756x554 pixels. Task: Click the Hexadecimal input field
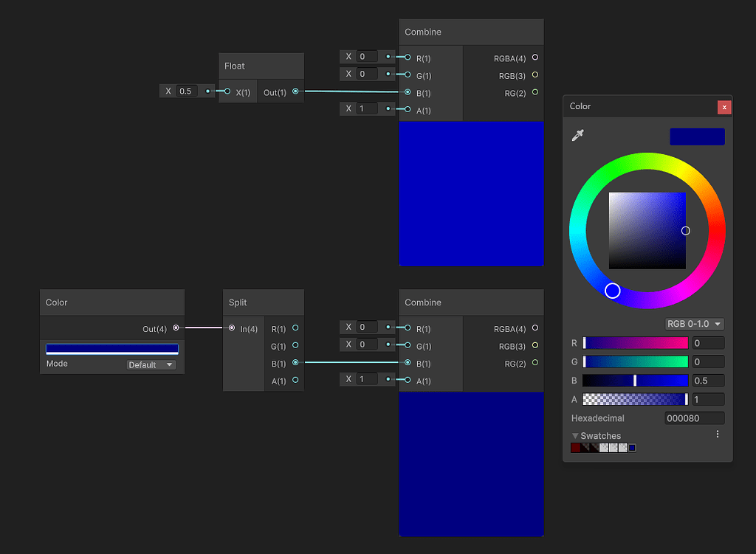point(694,418)
